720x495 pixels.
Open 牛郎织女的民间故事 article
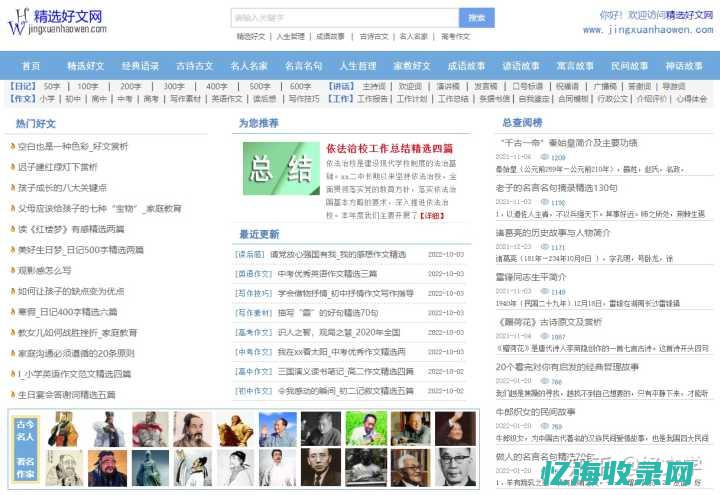pos(535,412)
